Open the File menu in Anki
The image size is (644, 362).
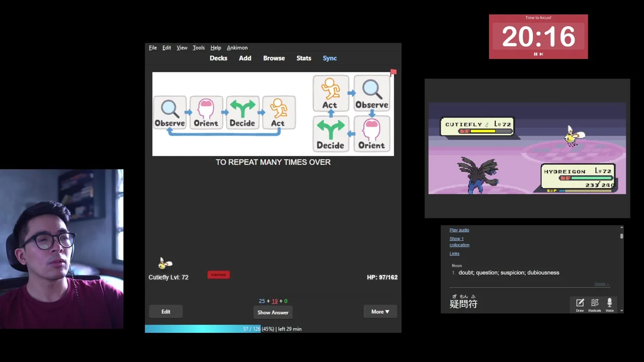pyautogui.click(x=153, y=48)
